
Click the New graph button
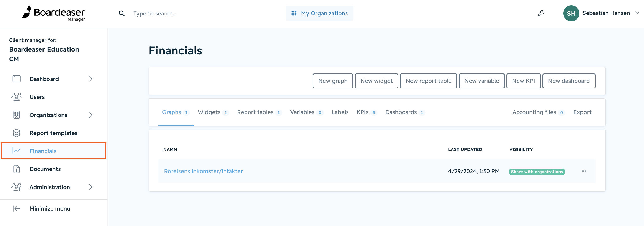click(333, 81)
